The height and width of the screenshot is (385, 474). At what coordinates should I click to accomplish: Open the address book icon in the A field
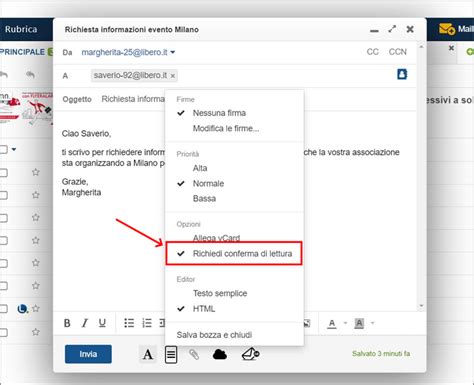402,74
